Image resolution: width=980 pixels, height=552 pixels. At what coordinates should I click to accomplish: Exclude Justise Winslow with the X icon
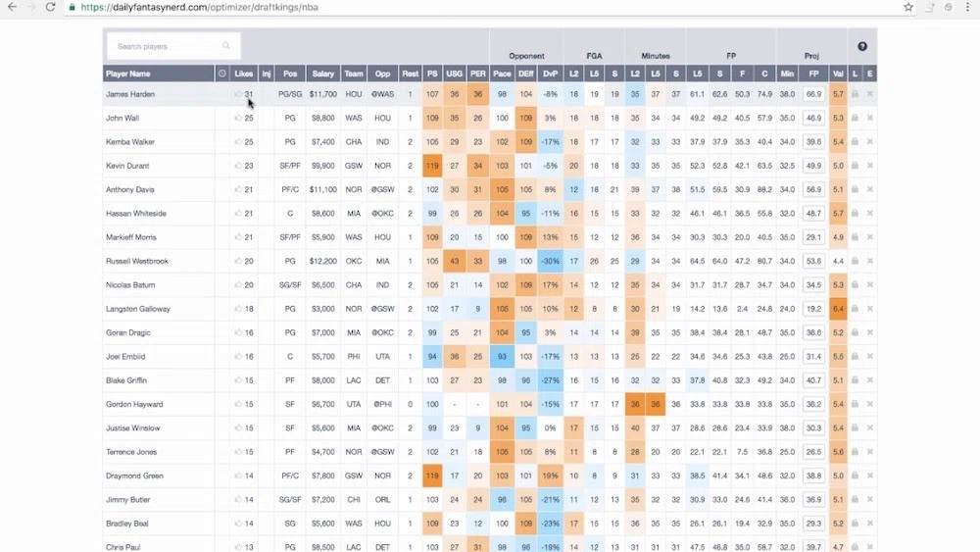pos(870,428)
